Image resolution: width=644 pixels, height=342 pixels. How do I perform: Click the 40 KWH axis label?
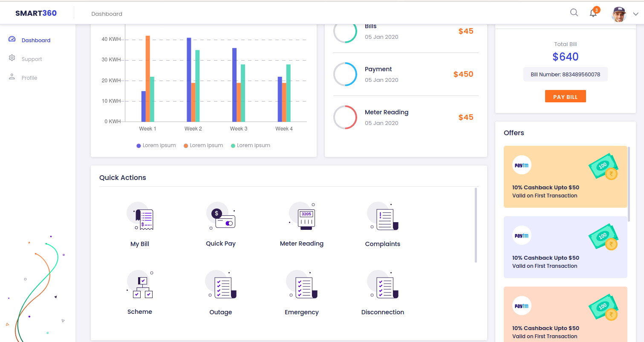[111, 39]
